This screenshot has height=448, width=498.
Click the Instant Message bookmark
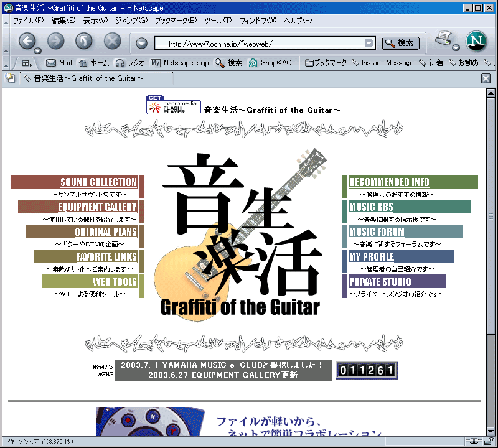(x=383, y=63)
